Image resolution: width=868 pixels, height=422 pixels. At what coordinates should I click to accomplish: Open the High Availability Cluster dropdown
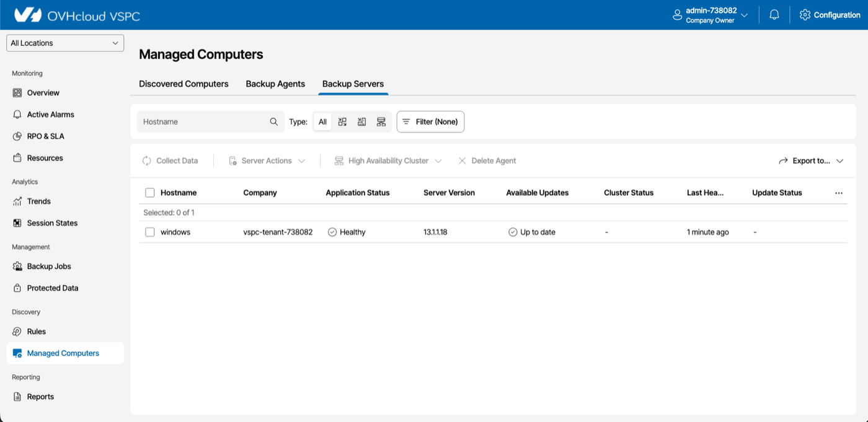pyautogui.click(x=388, y=160)
